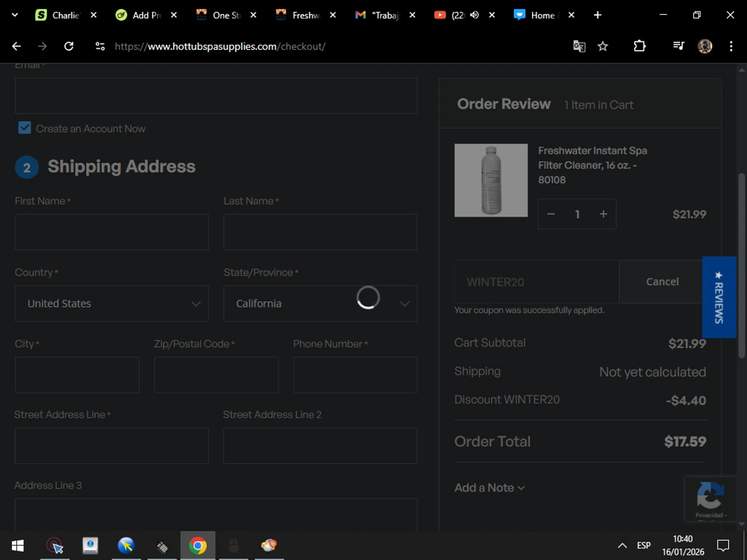Open the State/Province dropdown
747x560 pixels.
pos(320,304)
